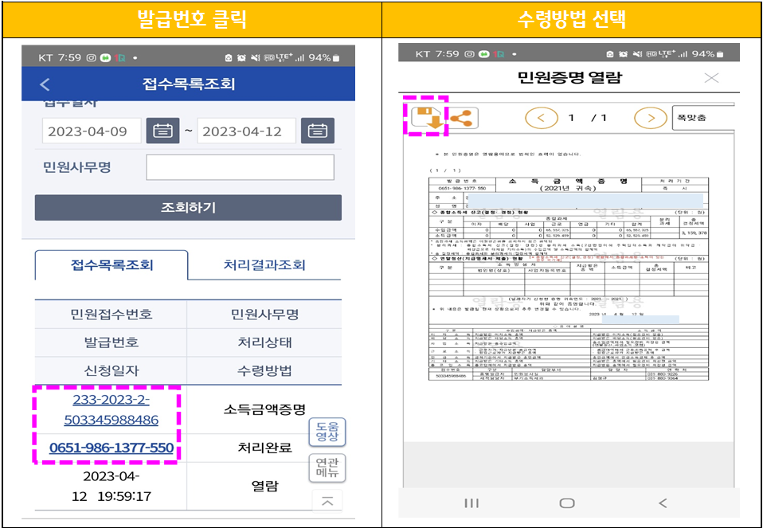
Task: Tap the Android recent apps button
Action: [470, 503]
